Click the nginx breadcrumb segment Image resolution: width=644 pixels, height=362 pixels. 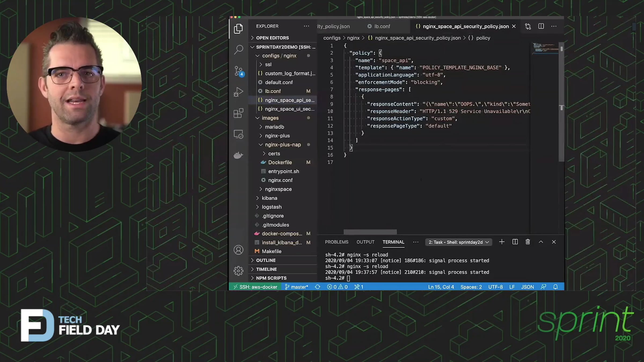353,38
